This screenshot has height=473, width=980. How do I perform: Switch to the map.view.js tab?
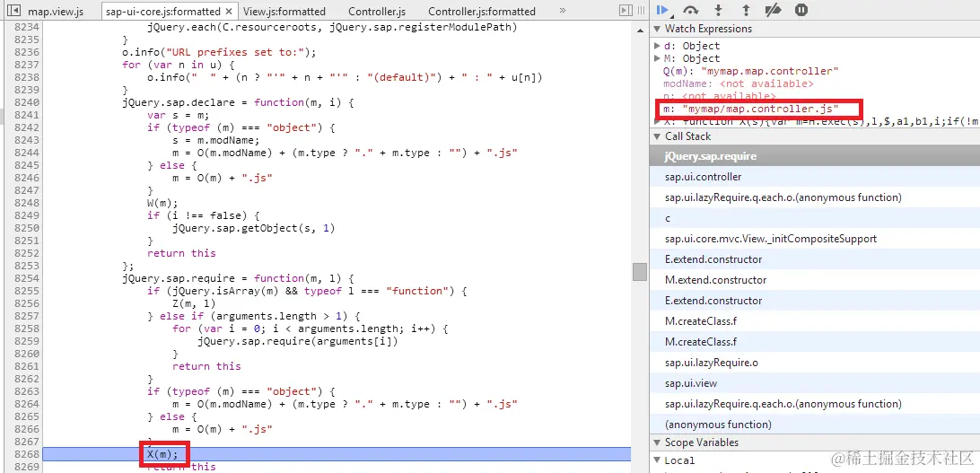pos(55,12)
